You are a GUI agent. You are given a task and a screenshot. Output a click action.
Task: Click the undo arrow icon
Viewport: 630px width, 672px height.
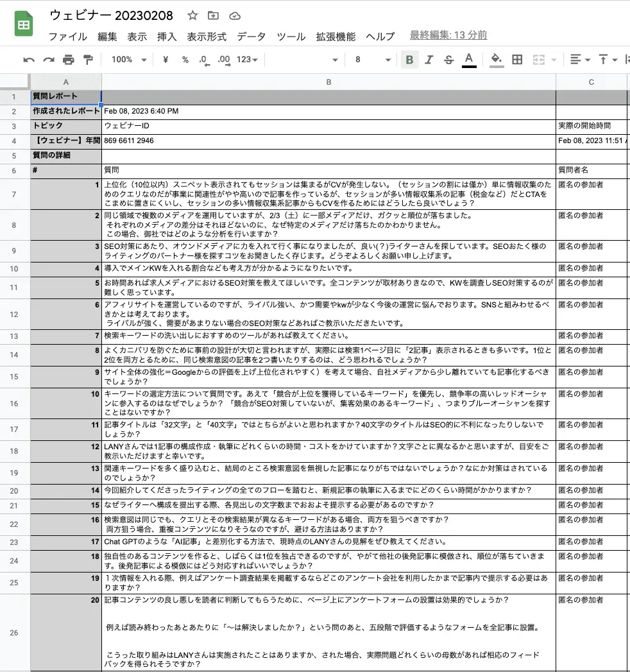point(29,60)
